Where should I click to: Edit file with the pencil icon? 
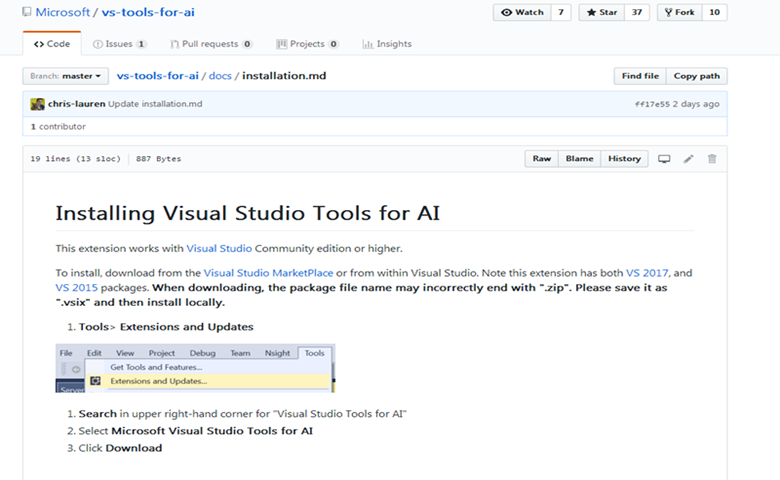click(688, 159)
